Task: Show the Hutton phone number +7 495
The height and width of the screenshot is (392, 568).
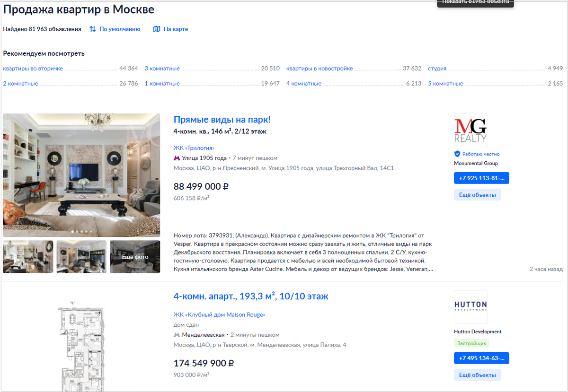Action: (481, 358)
